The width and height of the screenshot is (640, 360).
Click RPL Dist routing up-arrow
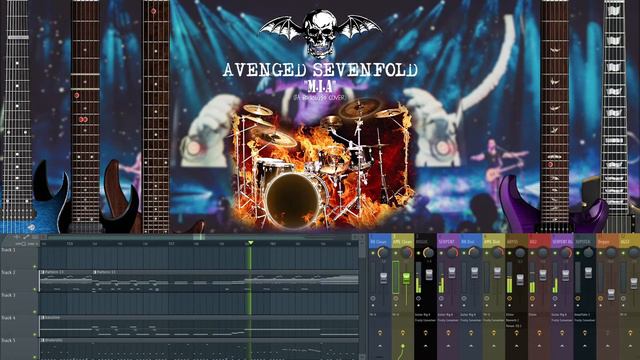point(494,346)
